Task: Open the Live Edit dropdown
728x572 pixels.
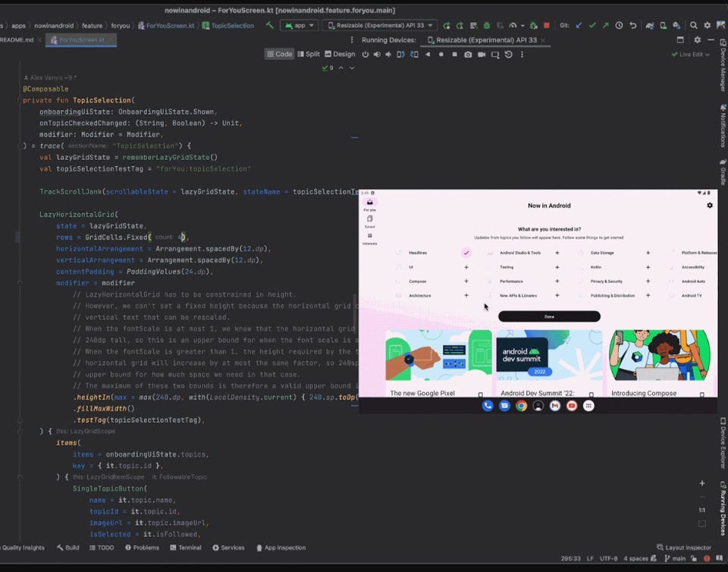Action: 690,55
